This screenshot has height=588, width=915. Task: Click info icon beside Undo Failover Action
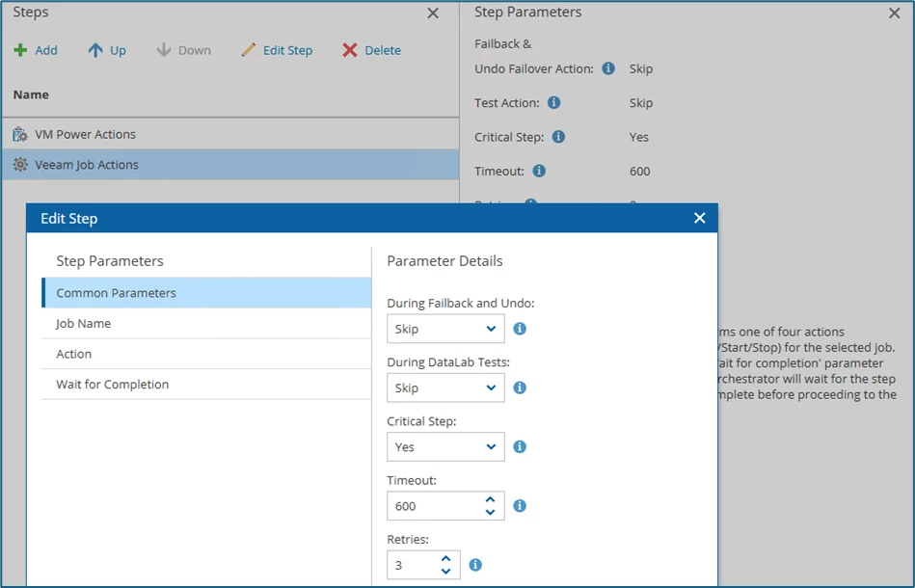pyautogui.click(x=608, y=68)
